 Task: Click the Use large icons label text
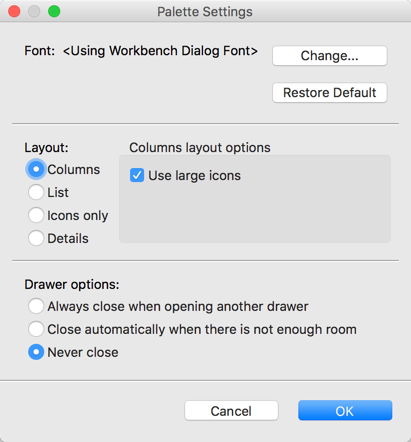[194, 176]
